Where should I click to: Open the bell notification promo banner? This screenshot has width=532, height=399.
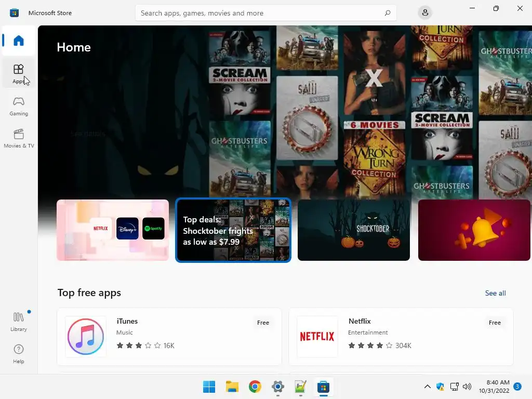point(474,230)
